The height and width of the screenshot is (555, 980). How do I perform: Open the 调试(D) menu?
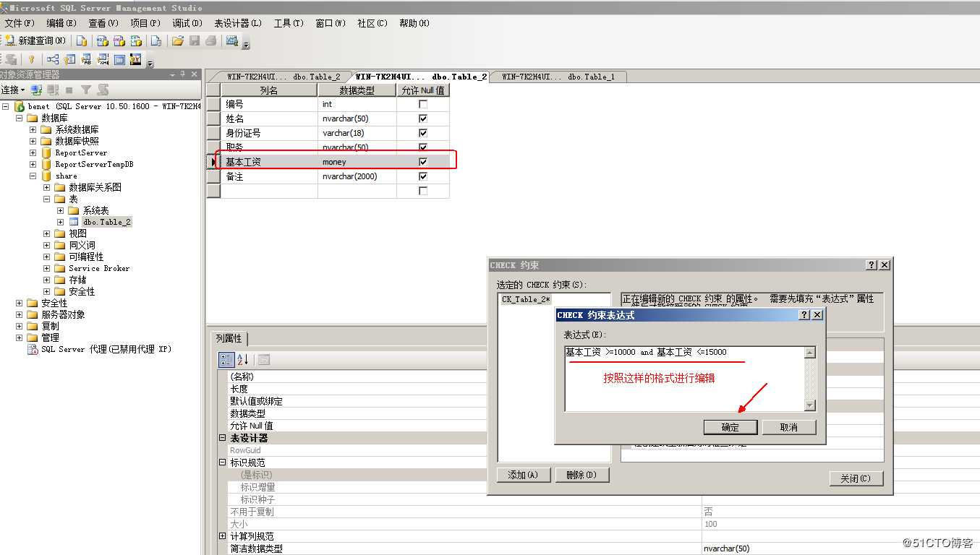pos(187,23)
